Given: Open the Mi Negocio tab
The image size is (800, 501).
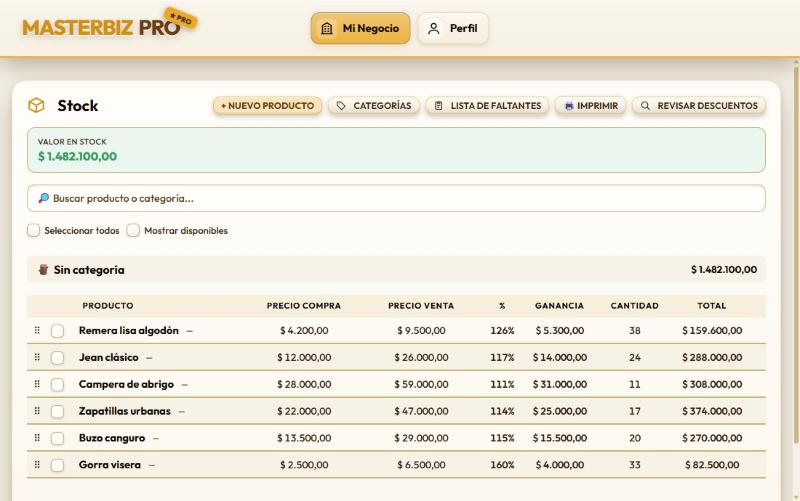Looking at the screenshot, I should click(x=360, y=29).
